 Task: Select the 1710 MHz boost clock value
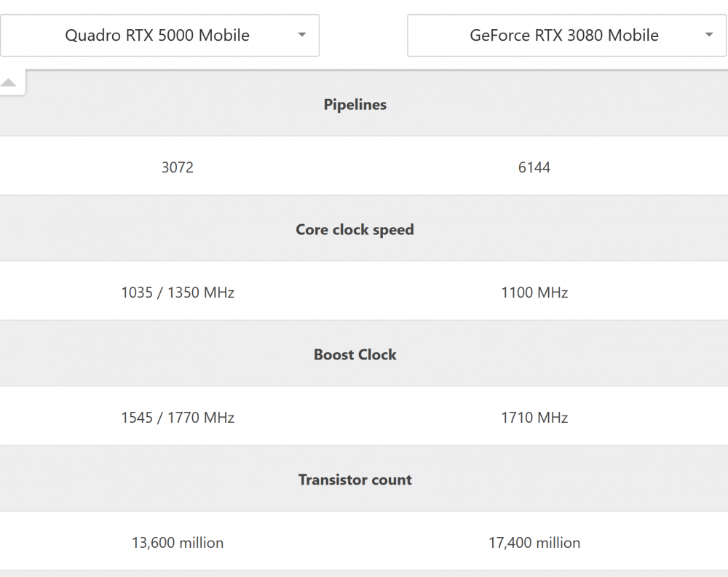pos(534,418)
